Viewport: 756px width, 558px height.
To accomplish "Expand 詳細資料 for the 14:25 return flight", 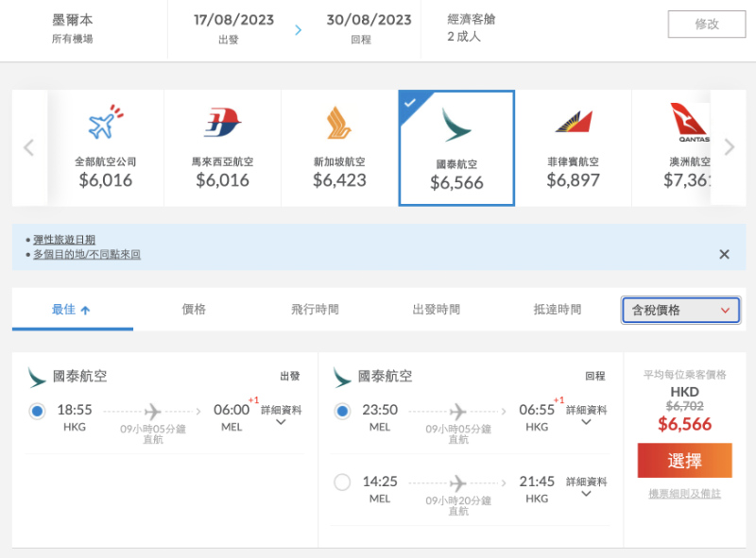I will point(586,486).
